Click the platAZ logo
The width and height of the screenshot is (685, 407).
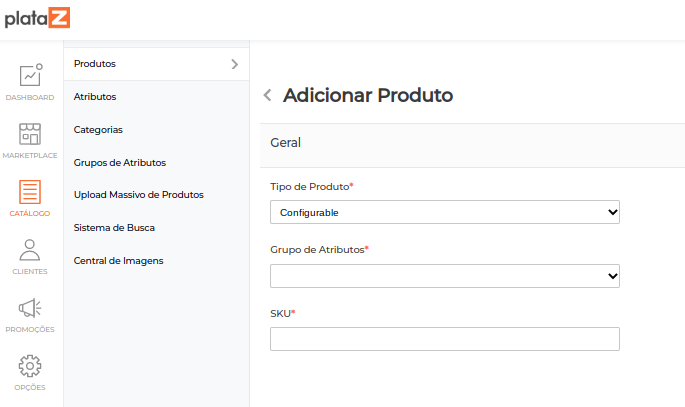37,18
